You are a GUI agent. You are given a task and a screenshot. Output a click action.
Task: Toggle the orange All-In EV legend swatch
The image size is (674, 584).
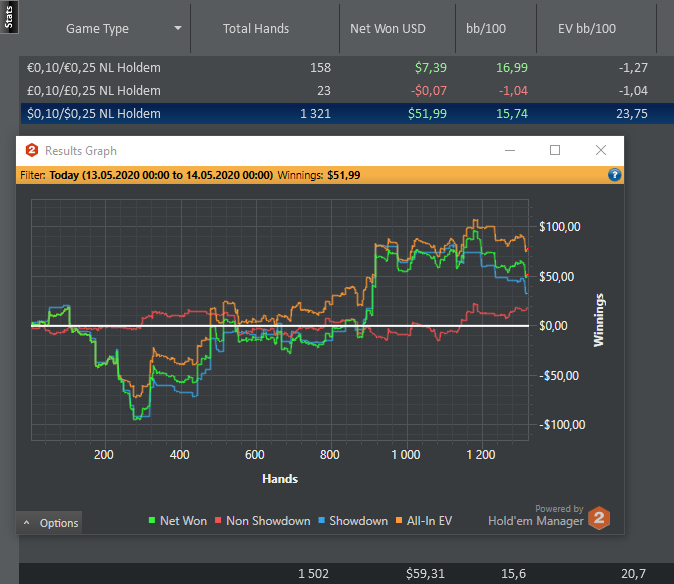pyautogui.click(x=399, y=520)
